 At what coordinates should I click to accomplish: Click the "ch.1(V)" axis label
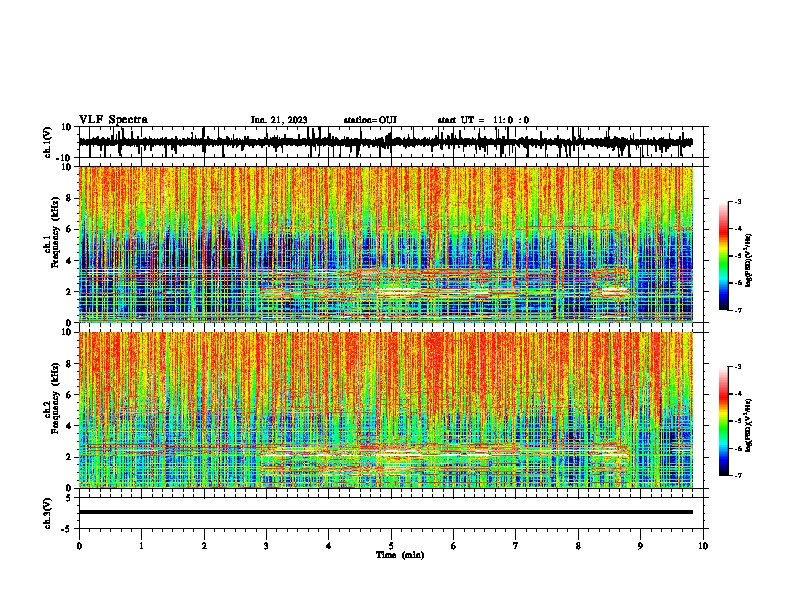pyautogui.click(x=48, y=142)
